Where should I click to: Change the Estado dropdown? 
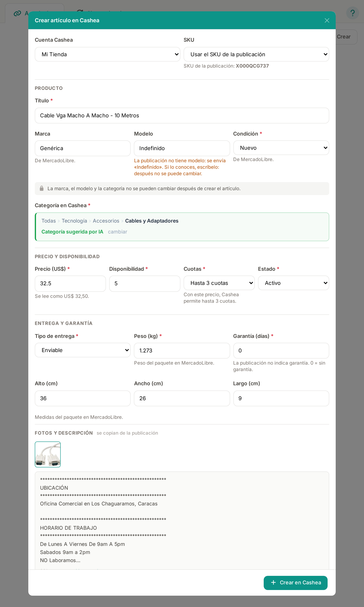293,283
